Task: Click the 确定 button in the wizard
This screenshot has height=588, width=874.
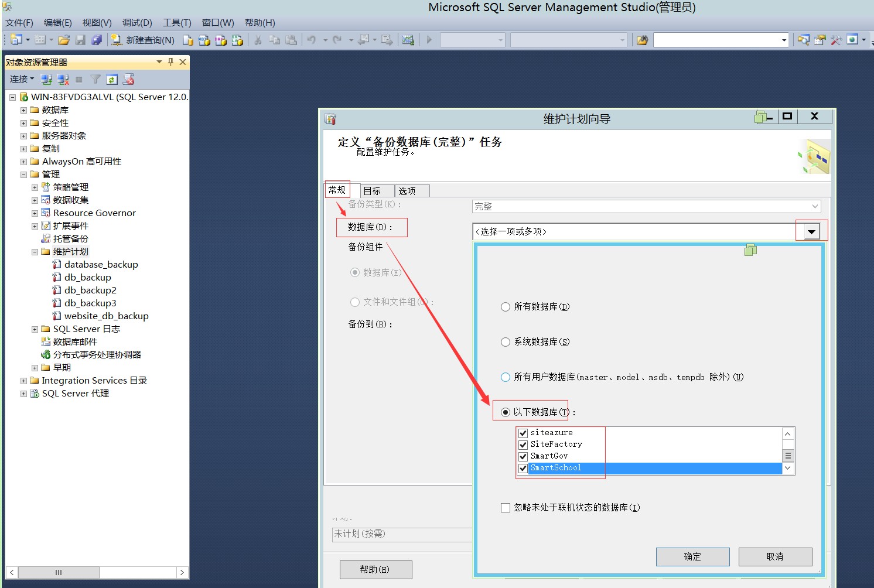Action: pos(692,556)
